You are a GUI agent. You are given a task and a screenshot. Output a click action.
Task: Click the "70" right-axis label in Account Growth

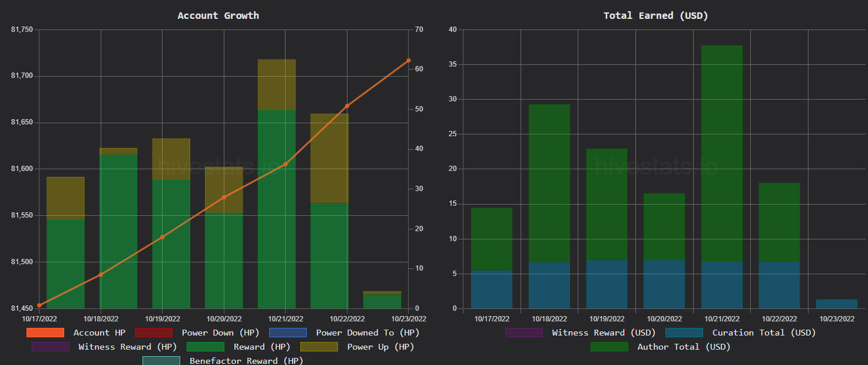[x=419, y=29]
